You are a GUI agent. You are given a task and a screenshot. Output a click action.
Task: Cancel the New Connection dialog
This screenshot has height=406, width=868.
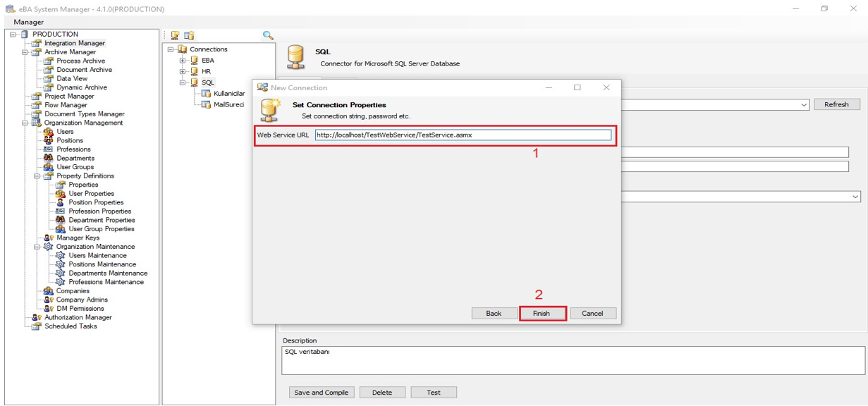tap(592, 313)
